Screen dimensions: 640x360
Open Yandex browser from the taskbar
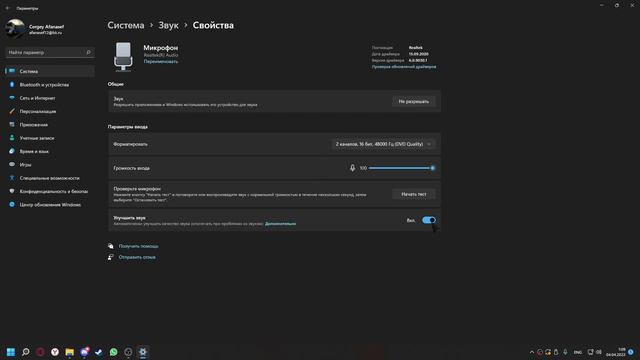[55, 352]
